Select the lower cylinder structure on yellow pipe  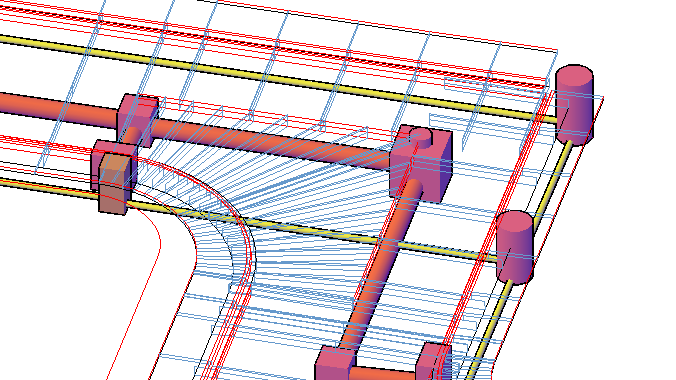(515, 248)
